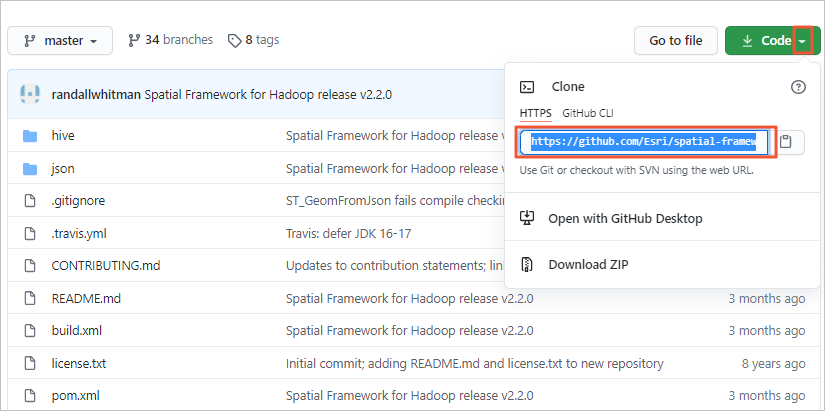This screenshot has width=825, height=411.
Task: Open the pom.xml file
Action: click(x=75, y=395)
